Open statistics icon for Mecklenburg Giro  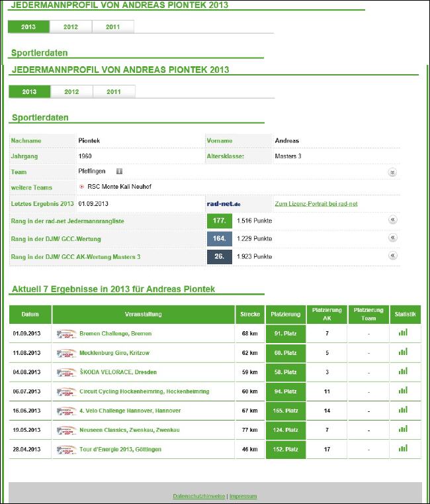403,352
